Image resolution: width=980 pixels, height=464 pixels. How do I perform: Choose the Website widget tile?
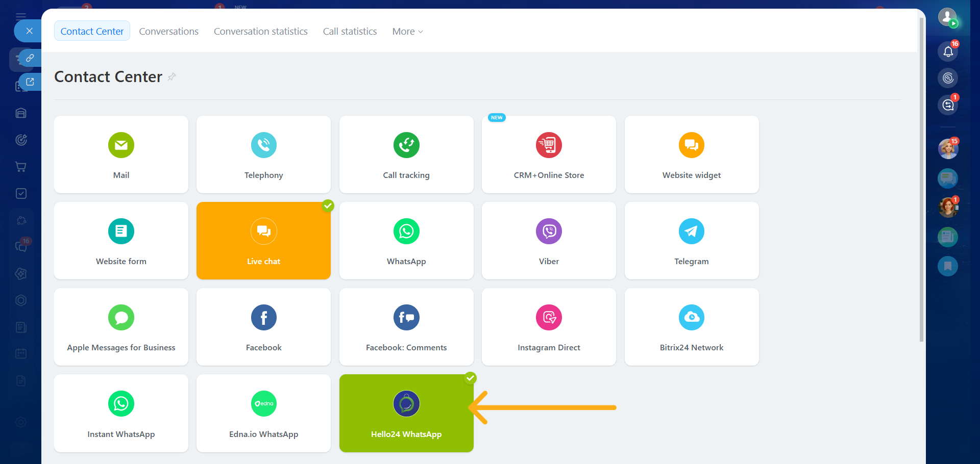pyautogui.click(x=692, y=154)
